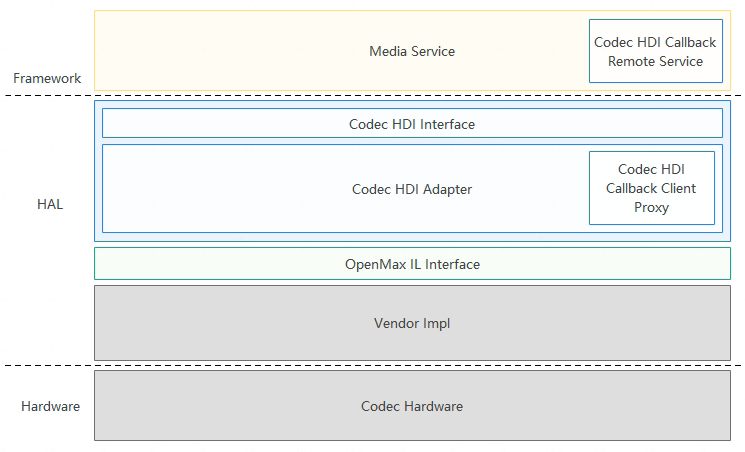Viewport: 745px width, 452px height.
Task: Select Codec HDI Callback Client Proxy box
Action: pos(652,188)
